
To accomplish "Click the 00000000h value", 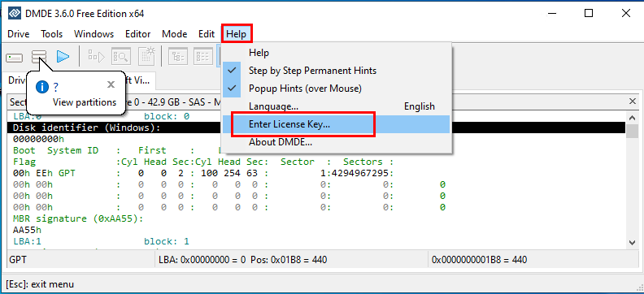I will click(38, 139).
